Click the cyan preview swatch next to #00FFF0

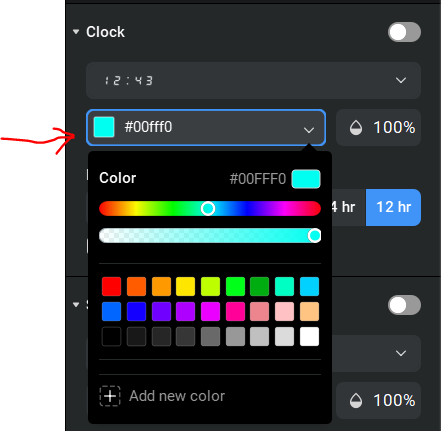pyautogui.click(x=306, y=179)
